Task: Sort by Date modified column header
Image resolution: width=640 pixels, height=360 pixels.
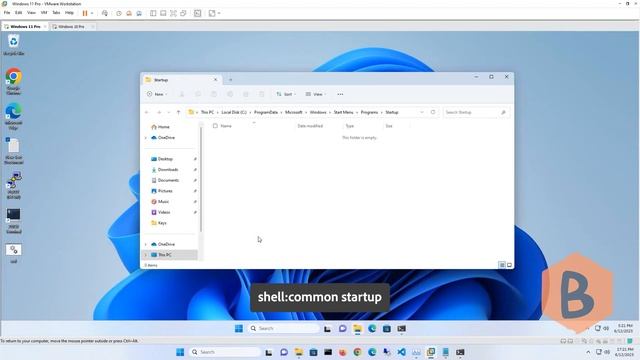Action: (x=310, y=126)
